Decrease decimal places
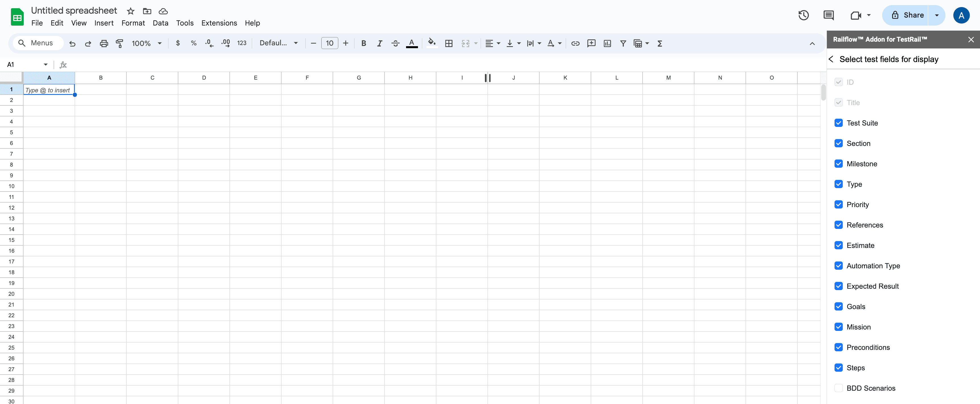Image resolution: width=980 pixels, height=404 pixels. tap(209, 43)
